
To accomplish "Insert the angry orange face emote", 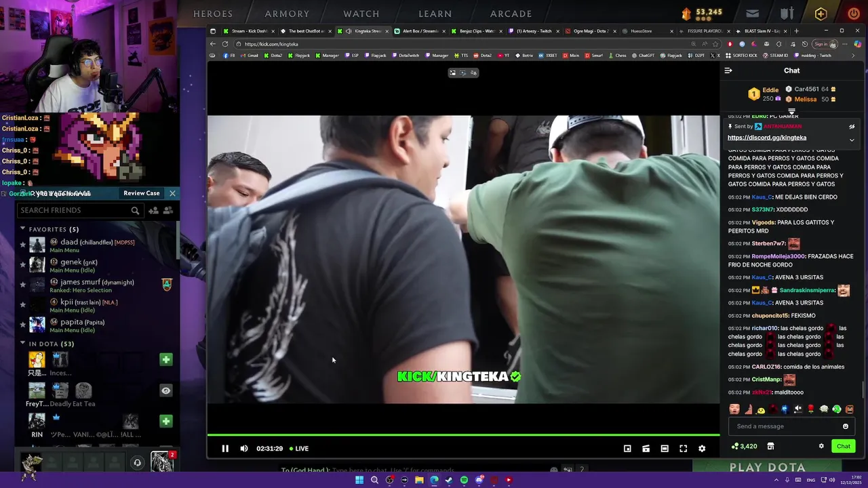I will tap(849, 409).
